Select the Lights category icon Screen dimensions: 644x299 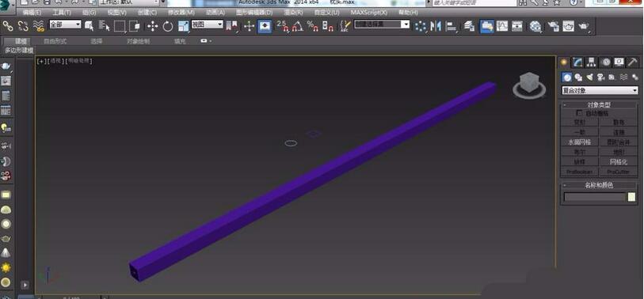click(590, 77)
